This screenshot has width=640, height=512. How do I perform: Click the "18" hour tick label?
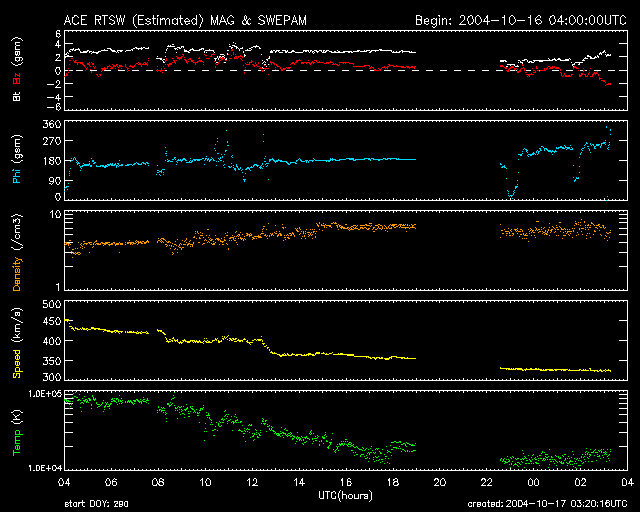[393, 482]
